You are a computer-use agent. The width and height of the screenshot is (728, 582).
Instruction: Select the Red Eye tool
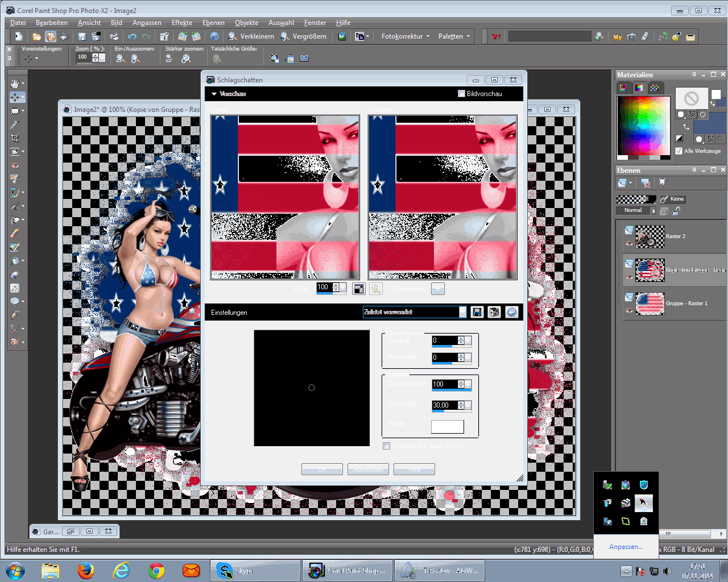(x=15, y=165)
